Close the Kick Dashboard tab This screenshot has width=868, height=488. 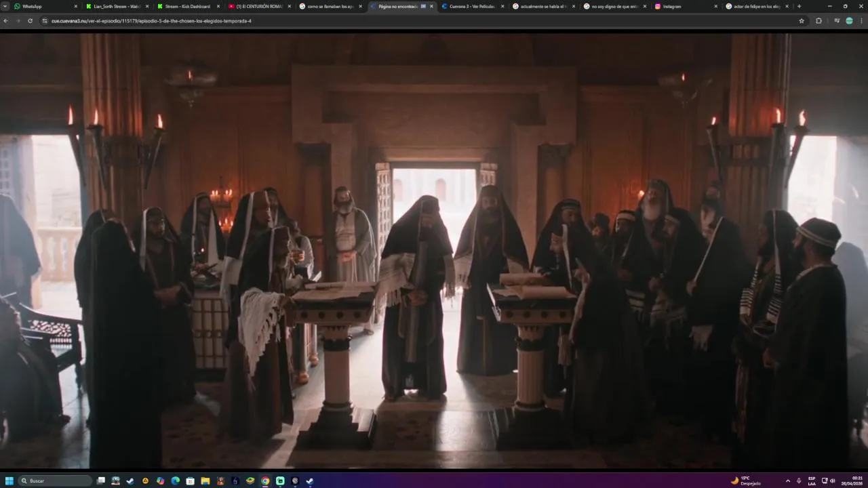[218, 6]
